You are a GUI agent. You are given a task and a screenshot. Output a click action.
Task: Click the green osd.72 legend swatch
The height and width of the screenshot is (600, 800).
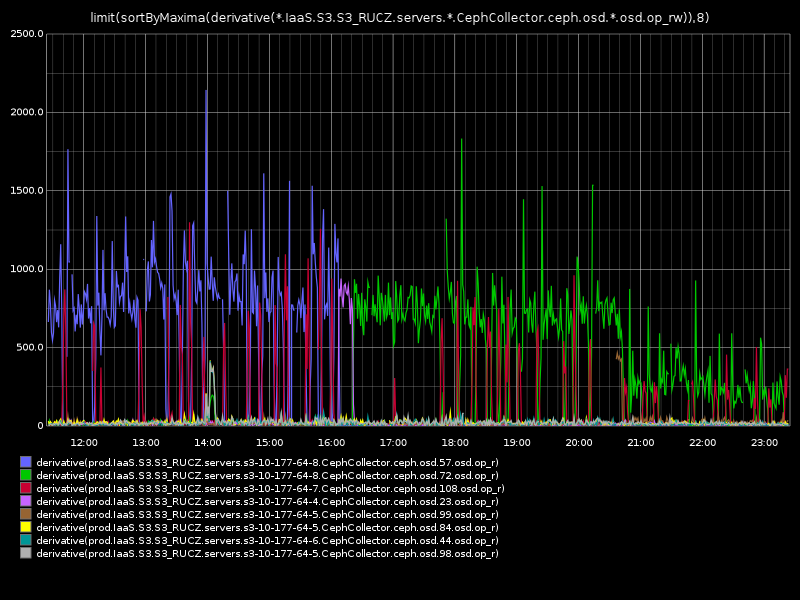(26, 475)
